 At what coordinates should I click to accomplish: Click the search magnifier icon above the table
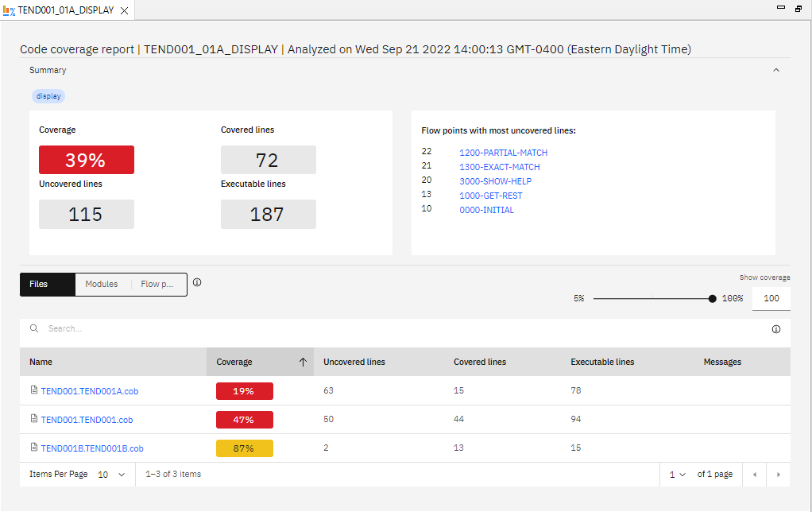[33, 328]
